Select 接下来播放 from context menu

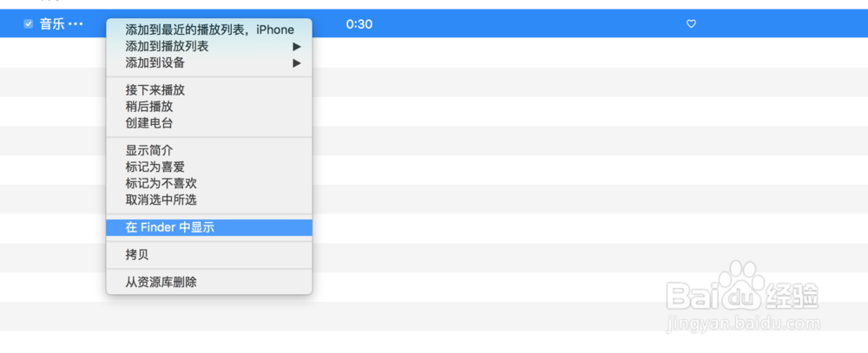tap(155, 89)
